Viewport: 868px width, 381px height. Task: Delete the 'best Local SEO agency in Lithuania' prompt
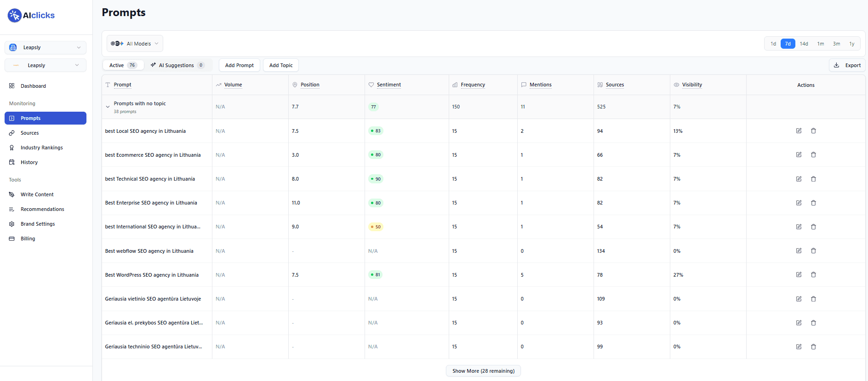tap(813, 131)
